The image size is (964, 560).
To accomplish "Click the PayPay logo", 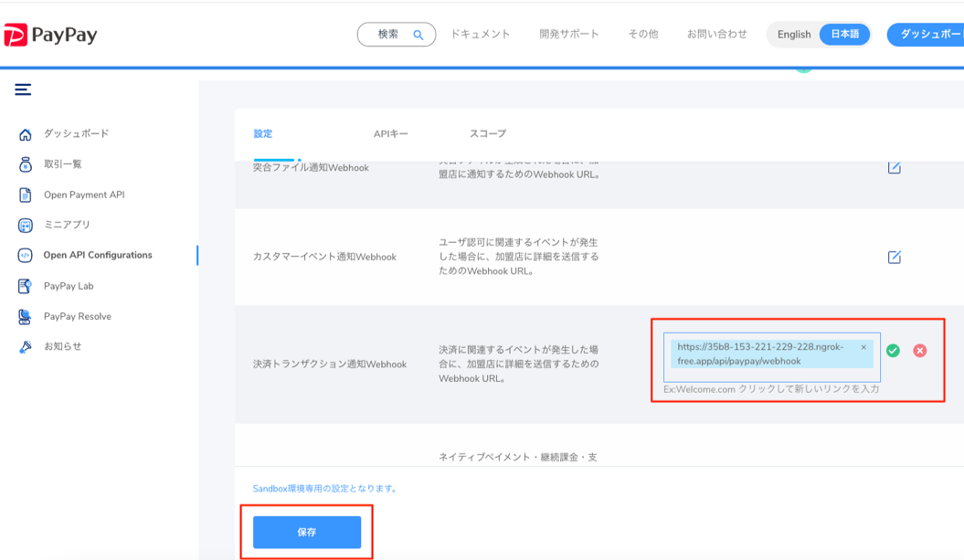I will pos(50,35).
